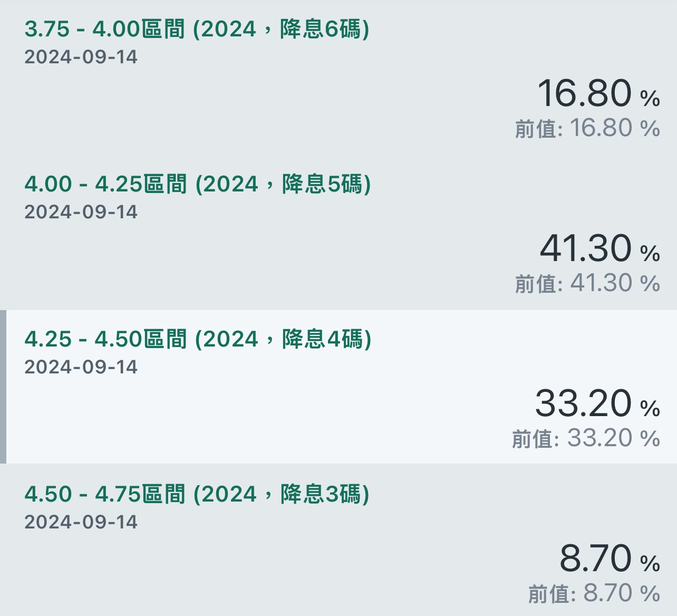Open the 4.00 - 4.25區間 降息5碼 entry title
This screenshot has height=616, width=677.
[x=198, y=184]
